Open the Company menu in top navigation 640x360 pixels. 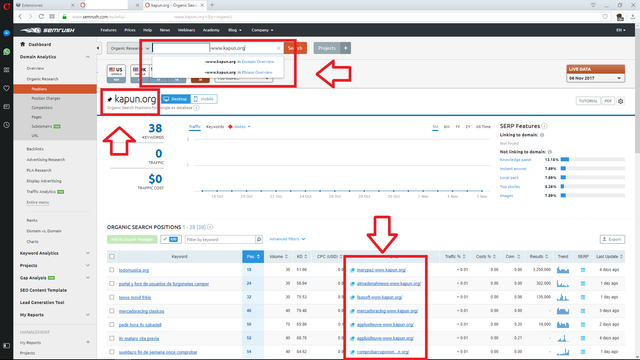262,30
